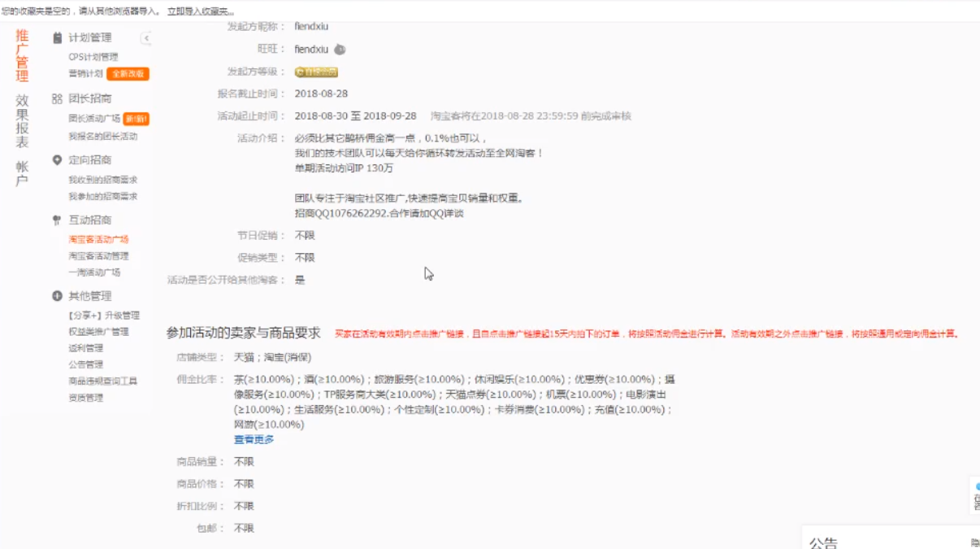This screenshot has width=980, height=549.
Task: Switch to 帐户 main tab
Action: 22,173
